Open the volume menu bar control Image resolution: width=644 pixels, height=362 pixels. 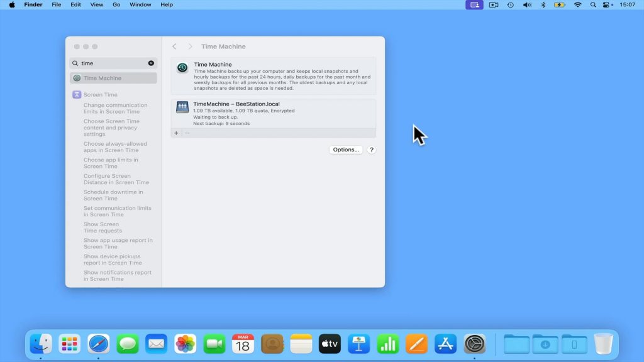pyautogui.click(x=527, y=5)
